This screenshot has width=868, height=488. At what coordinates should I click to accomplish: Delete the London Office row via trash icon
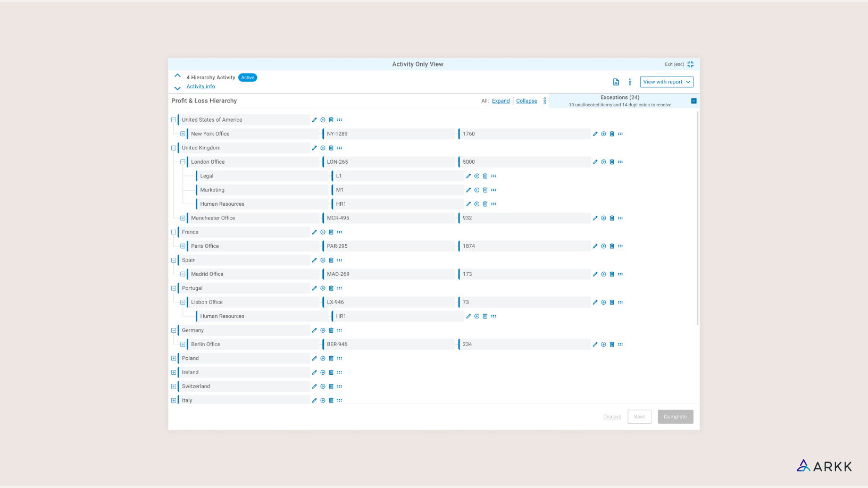(x=612, y=162)
